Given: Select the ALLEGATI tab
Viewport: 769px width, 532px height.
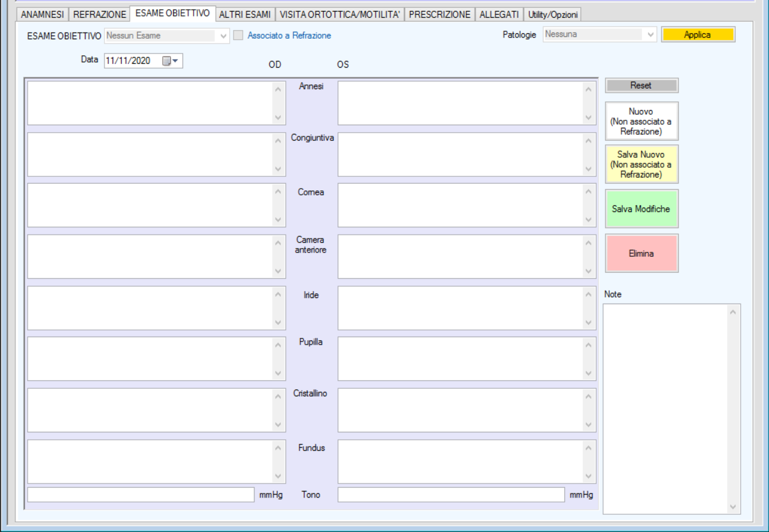Looking at the screenshot, I should (499, 15).
